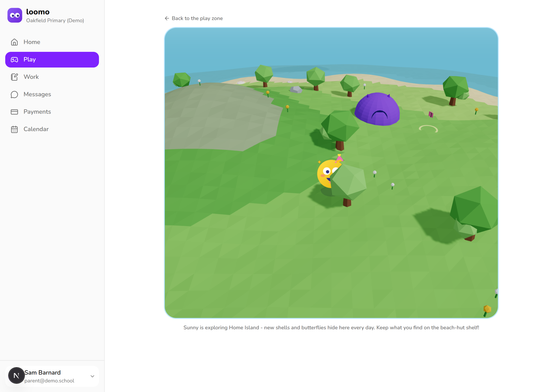Open the Calendar icon
This screenshot has width=558, height=392.
pyautogui.click(x=14, y=129)
